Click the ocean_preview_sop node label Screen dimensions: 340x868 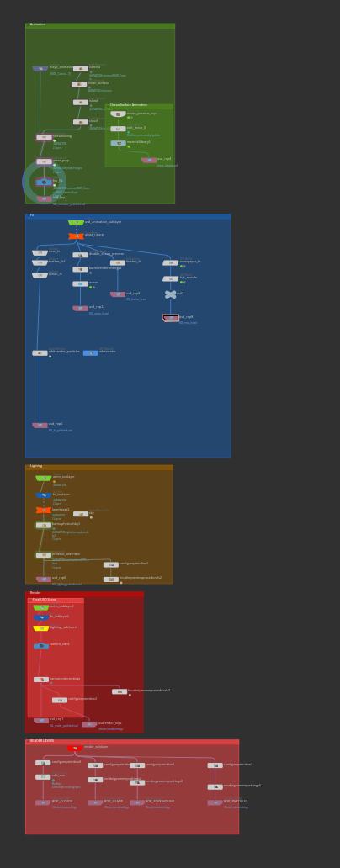pyautogui.click(x=142, y=113)
